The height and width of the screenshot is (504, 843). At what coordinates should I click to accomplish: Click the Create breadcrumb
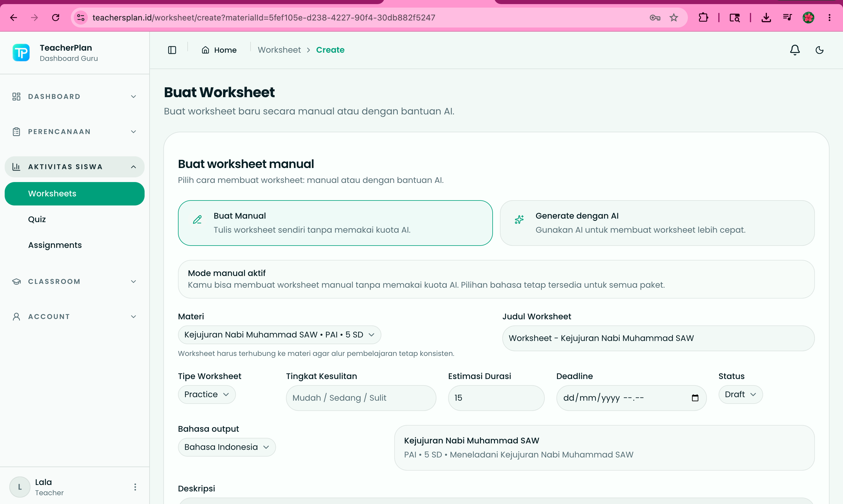click(x=330, y=50)
